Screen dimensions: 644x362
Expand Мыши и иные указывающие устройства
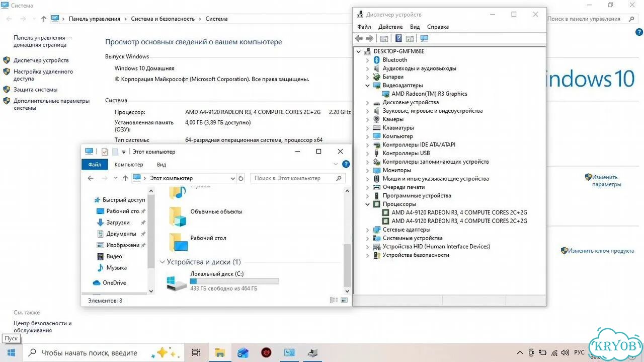pyautogui.click(x=367, y=179)
